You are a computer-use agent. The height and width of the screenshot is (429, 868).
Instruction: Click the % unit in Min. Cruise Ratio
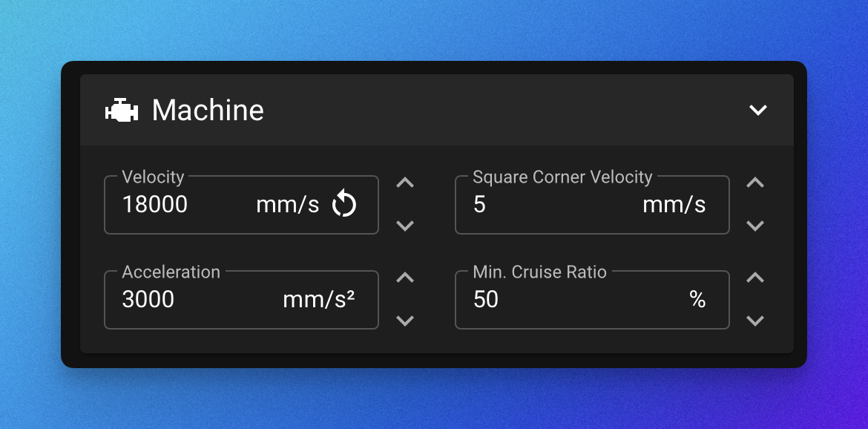pos(697,299)
